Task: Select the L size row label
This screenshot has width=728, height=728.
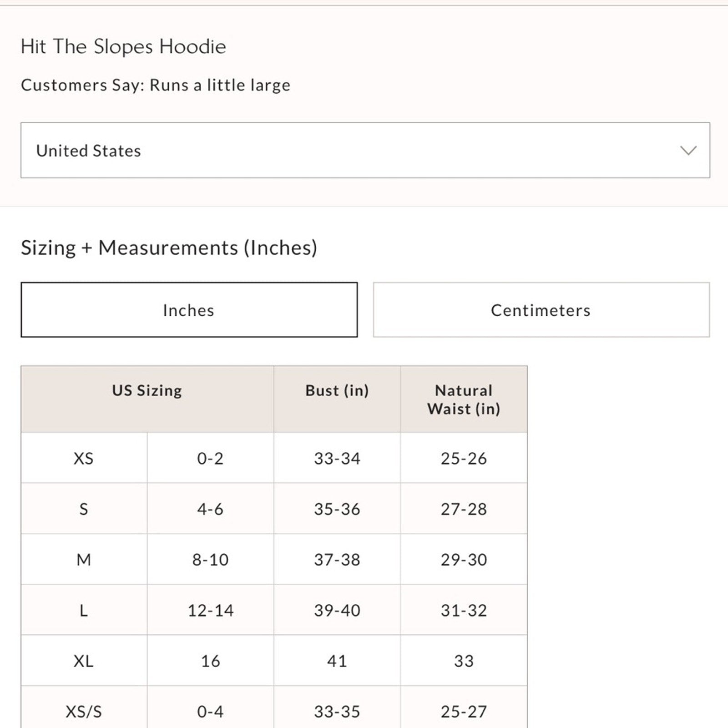Action: [84, 610]
